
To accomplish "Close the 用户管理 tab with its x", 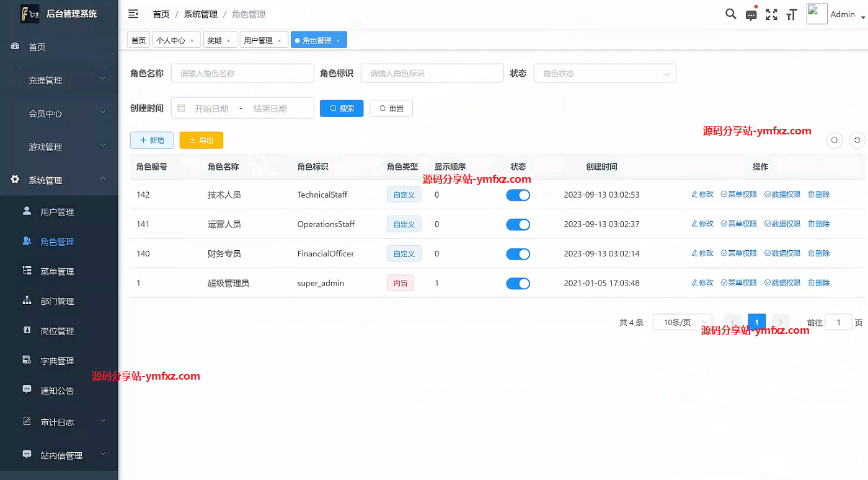I will pos(279,41).
